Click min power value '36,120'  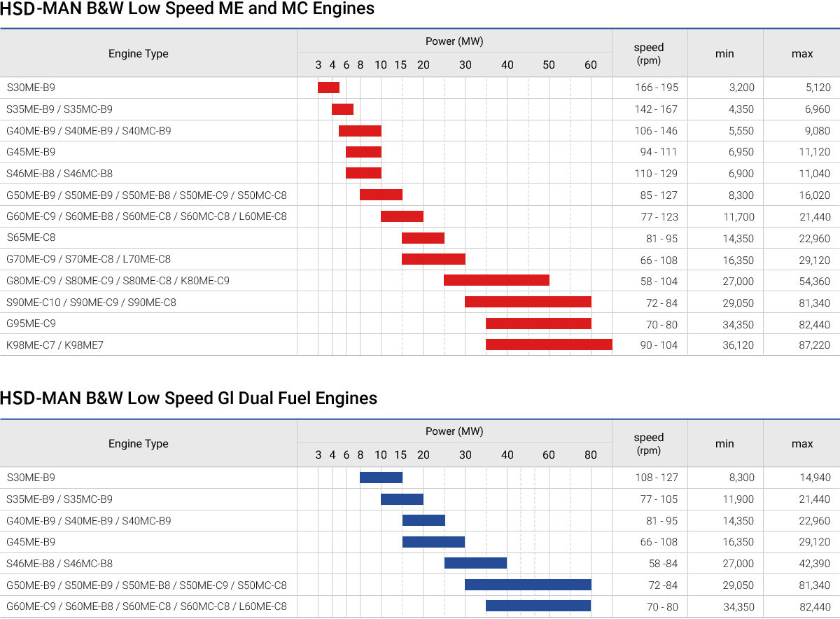tap(738, 345)
